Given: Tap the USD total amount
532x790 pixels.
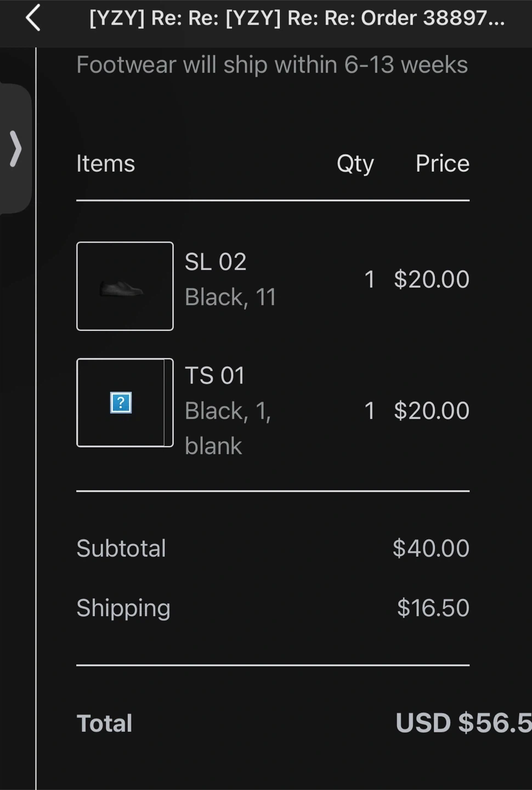Looking at the screenshot, I should (463, 723).
